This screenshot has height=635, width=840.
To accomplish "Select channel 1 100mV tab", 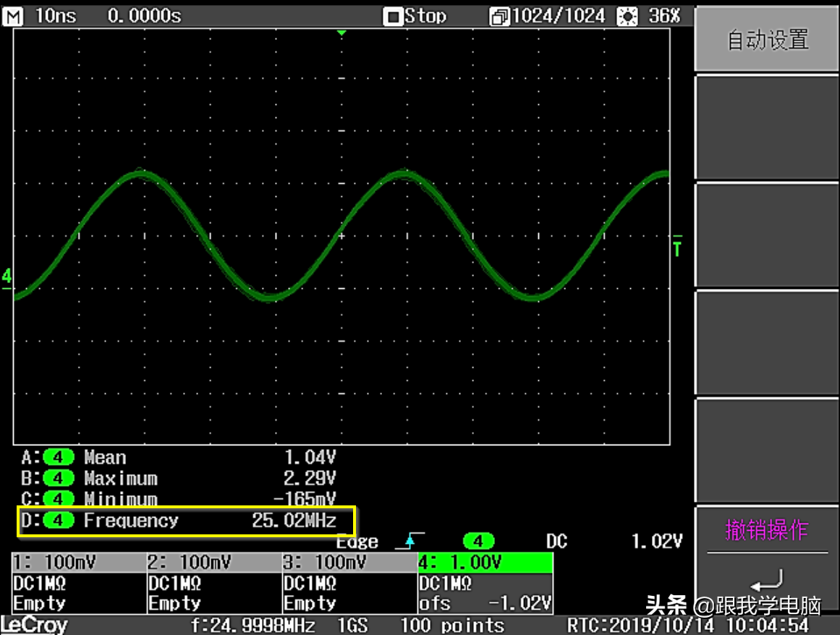I will (79, 562).
